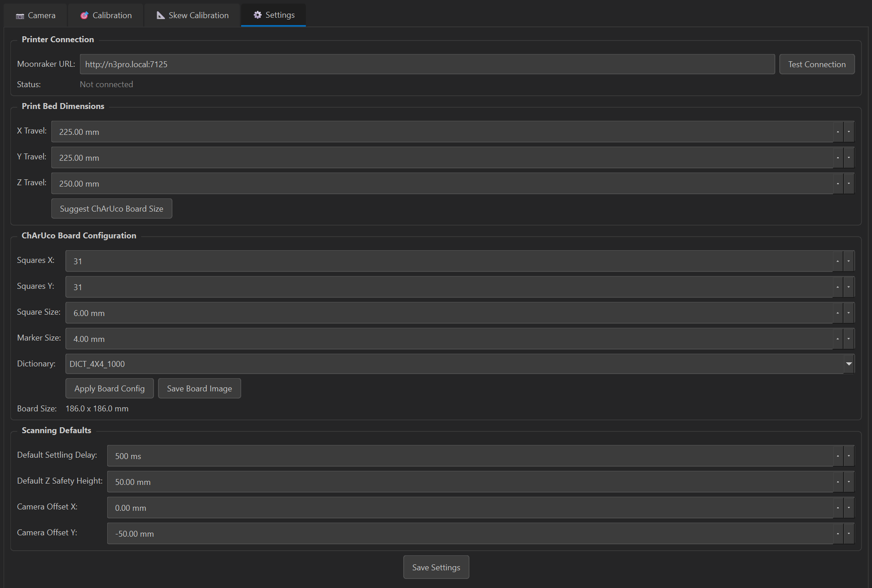Open the Calibration tab
The width and height of the screenshot is (872, 588).
pyautogui.click(x=106, y=15)
